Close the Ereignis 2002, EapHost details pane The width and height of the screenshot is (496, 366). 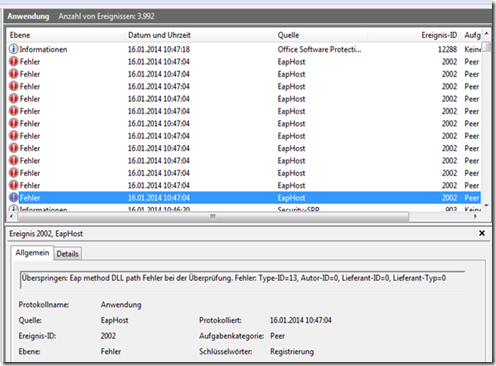coord(482,233)
